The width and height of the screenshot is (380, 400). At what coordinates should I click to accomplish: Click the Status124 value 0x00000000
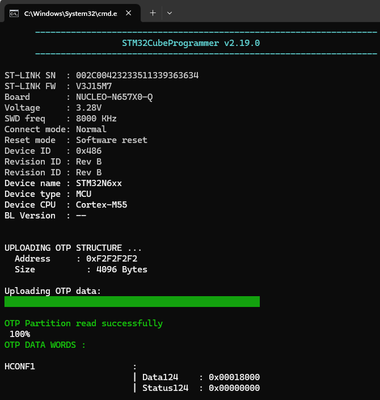point(234,388)
